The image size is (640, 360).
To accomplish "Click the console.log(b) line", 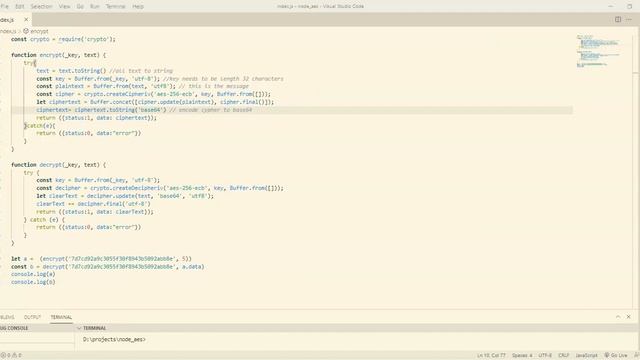I will (x=33, y=282).
